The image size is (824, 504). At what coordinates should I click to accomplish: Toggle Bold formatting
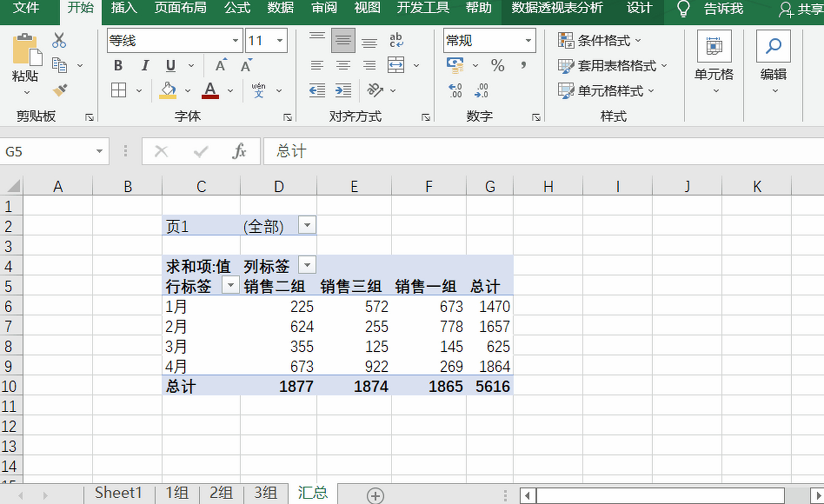coord(118,65)
